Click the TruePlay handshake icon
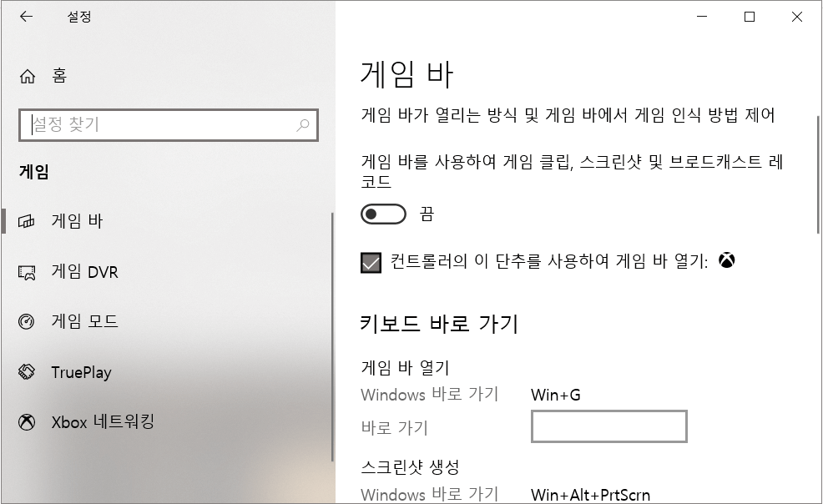 [28, 372]
